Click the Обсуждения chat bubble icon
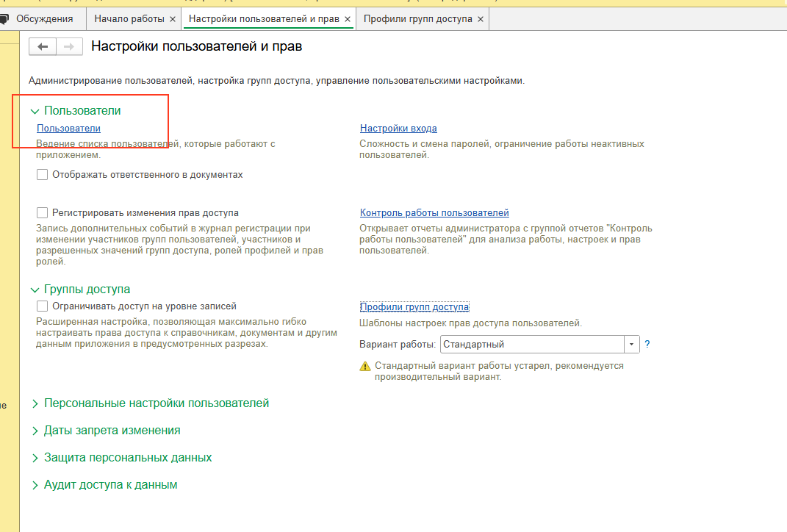The height and width of the screenshot is (532, 787). [x=4, y=19]
